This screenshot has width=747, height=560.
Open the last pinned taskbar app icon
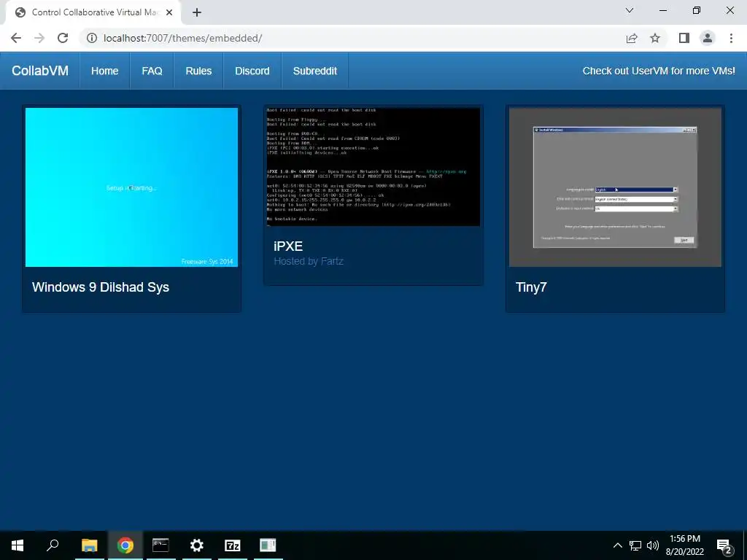268,545
